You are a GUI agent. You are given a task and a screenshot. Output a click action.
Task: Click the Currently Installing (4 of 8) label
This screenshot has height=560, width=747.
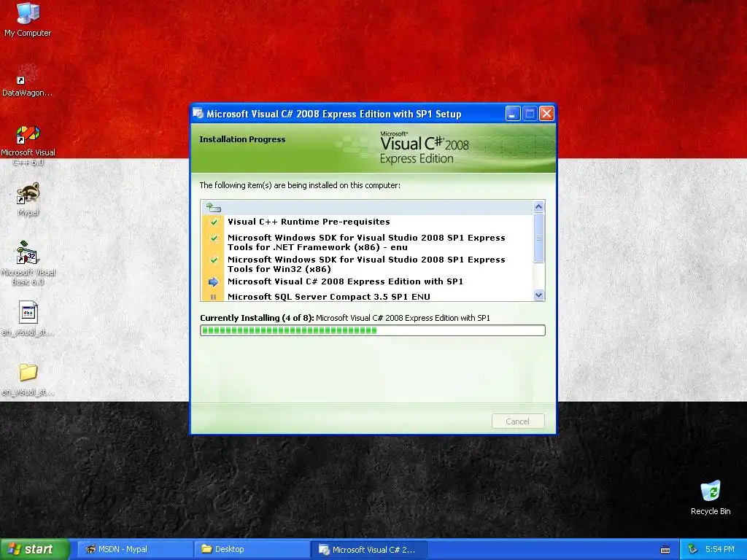click(257, 318)
